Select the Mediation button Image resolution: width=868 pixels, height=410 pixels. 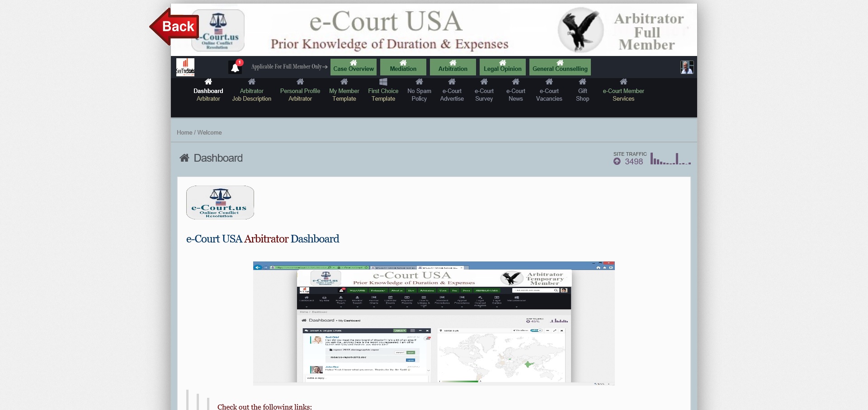(x=403, y=67)
